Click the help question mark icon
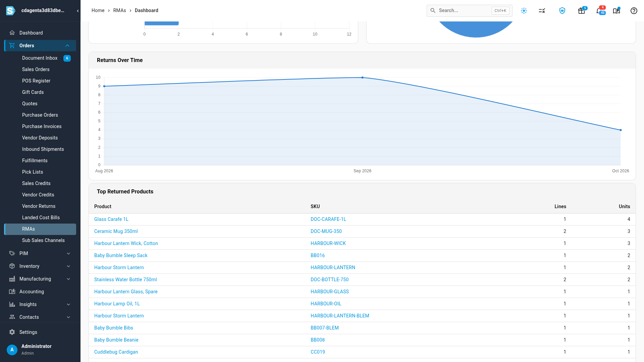Image resolution: width=644 pixels, height=362 pixels. point(634,11)
